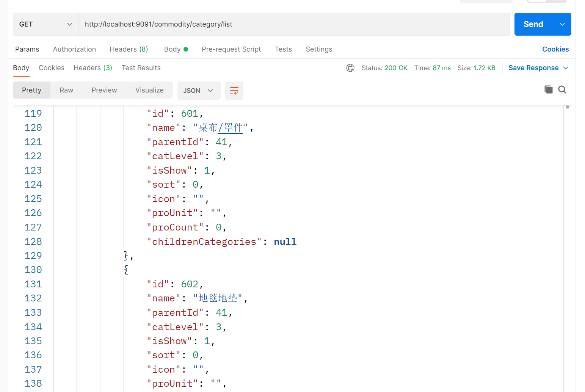This screenshot has height=392, width=585.
Task: Click the "id": 601 line
Action: (175, 113)
